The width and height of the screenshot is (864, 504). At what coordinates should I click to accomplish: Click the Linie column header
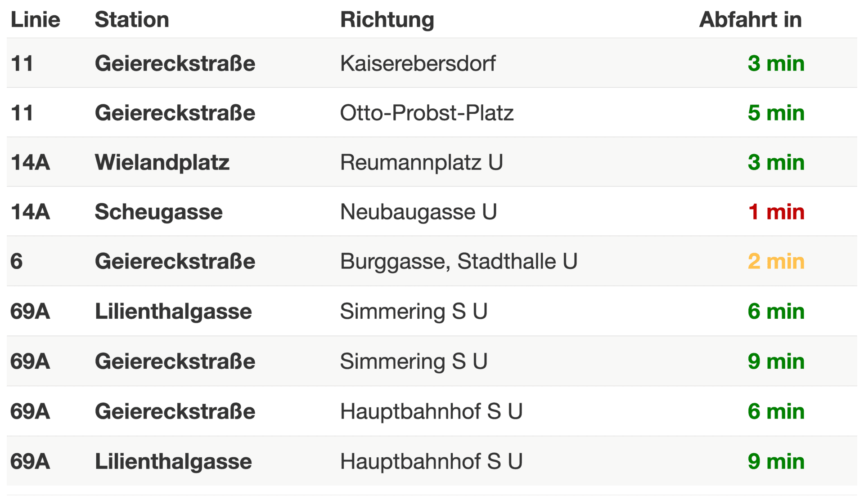point(35,20)
